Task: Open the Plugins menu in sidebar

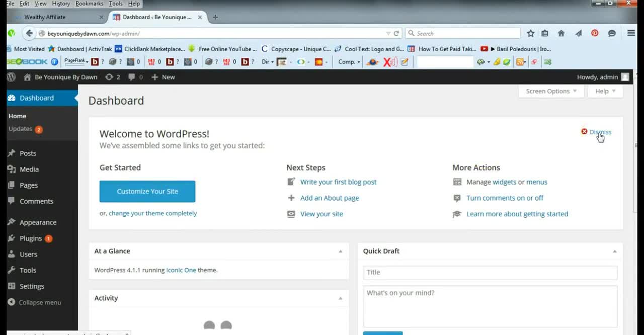Action: tap(31, 238)
